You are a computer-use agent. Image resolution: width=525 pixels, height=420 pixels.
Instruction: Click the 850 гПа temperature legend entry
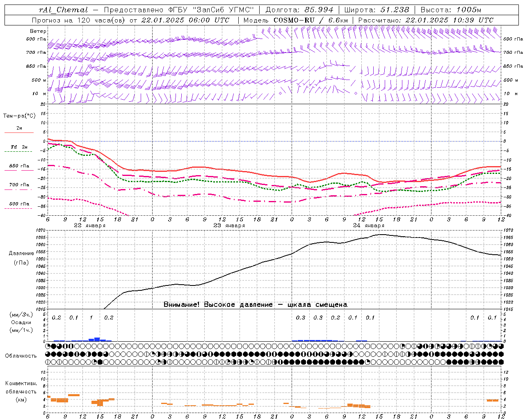tap(19, 166)
